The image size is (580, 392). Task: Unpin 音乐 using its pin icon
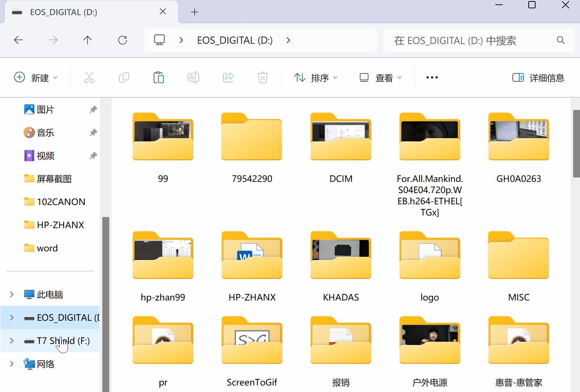93,132
